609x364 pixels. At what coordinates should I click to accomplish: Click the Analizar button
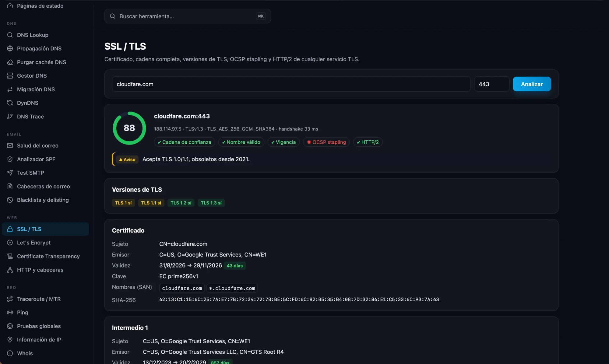click(x=532, y=84)
